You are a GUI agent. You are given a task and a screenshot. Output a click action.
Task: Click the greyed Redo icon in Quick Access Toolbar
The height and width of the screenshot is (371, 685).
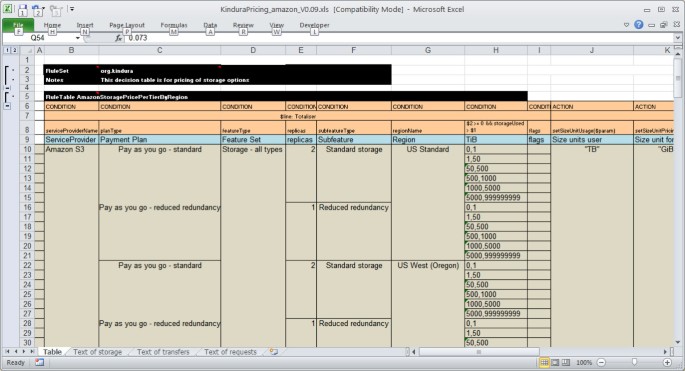(55, 9)
